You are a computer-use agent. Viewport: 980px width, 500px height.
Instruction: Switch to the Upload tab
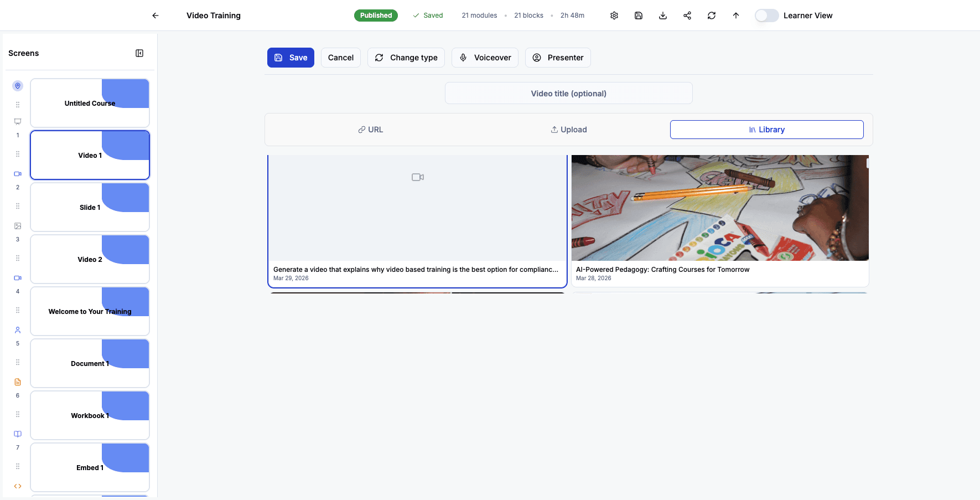point(568,129)
